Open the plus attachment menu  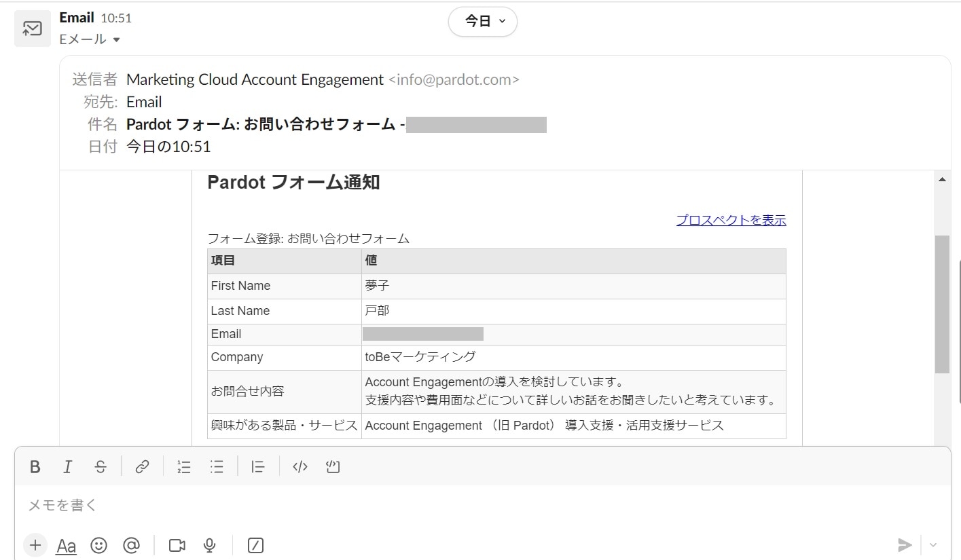pos(35,545)
